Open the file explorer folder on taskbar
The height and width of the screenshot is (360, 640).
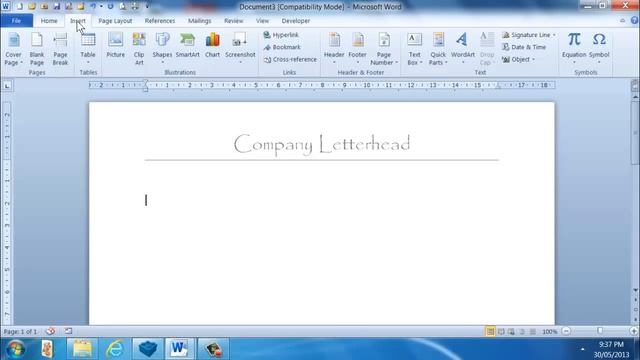(x=82, y=349)
